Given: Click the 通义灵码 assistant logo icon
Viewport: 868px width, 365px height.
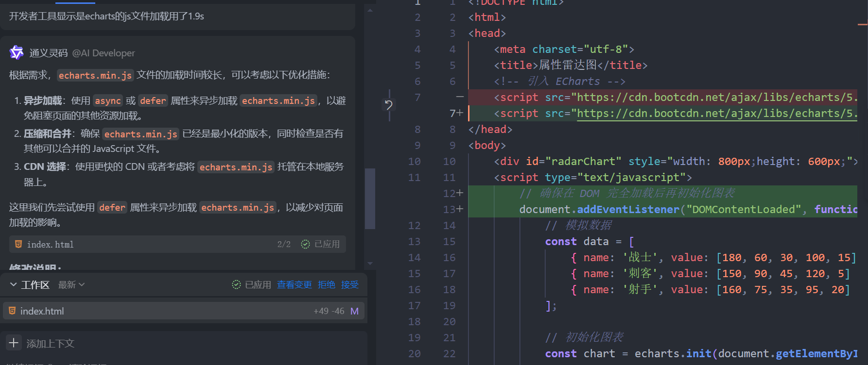Looking at the screenshot, I should coord(17,52).
